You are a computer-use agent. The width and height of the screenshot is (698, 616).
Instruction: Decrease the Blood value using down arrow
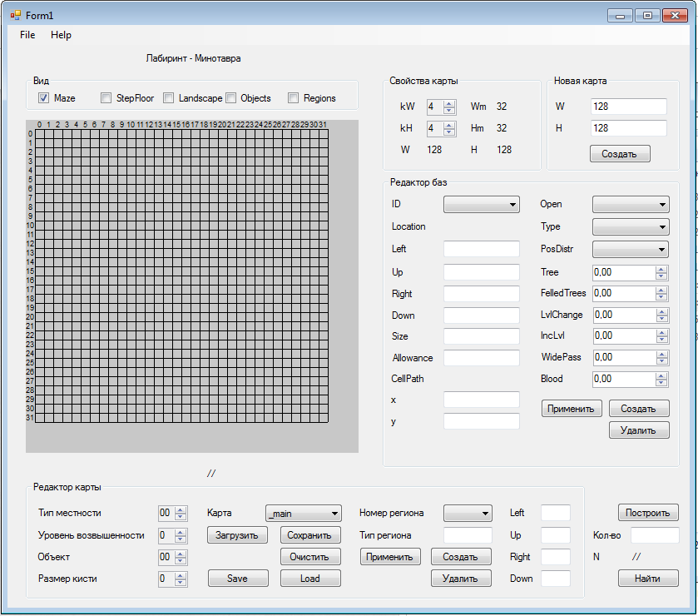coord(661,383)
